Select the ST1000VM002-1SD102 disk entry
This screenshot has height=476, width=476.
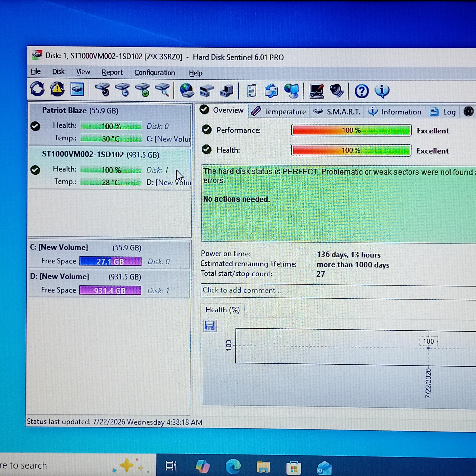(110, 168)
